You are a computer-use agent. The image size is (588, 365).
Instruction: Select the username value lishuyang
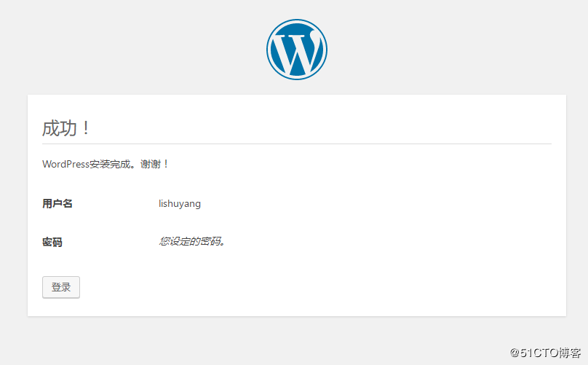pyautogui.click(x=180, y=203)
